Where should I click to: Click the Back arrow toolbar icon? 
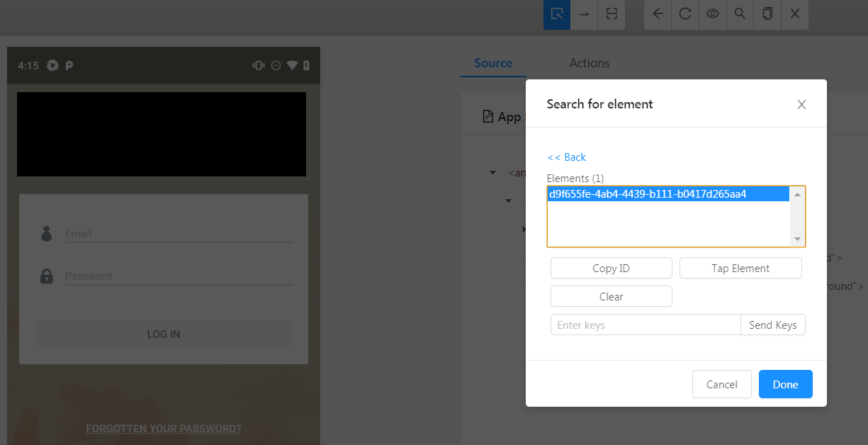click(x=658, y=14)
